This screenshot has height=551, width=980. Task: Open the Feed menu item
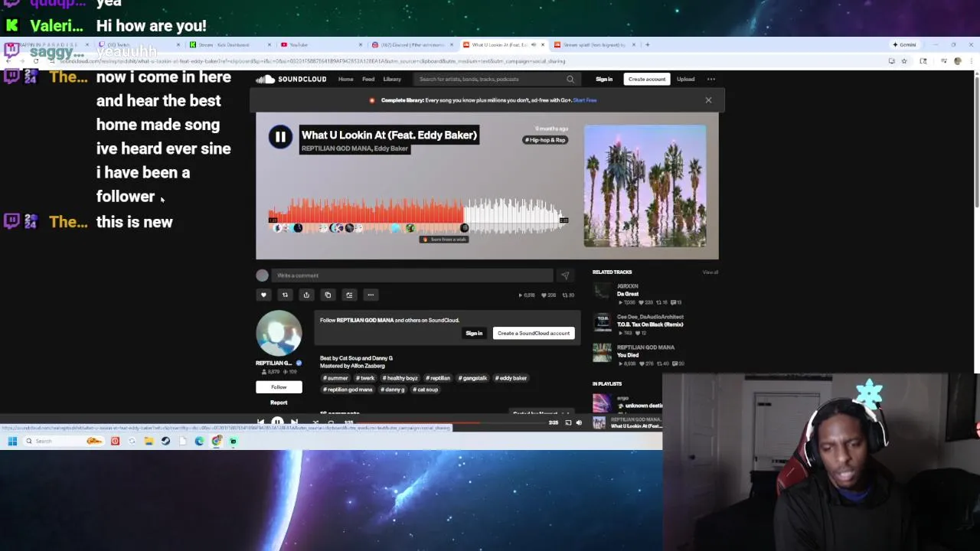pyautogui.click(x=368, y=79)
